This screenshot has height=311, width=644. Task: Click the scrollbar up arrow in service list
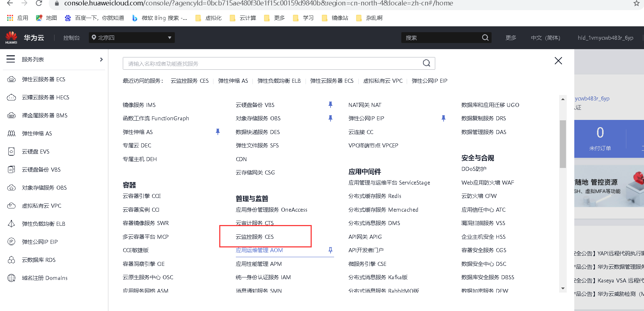coord(563,99)
